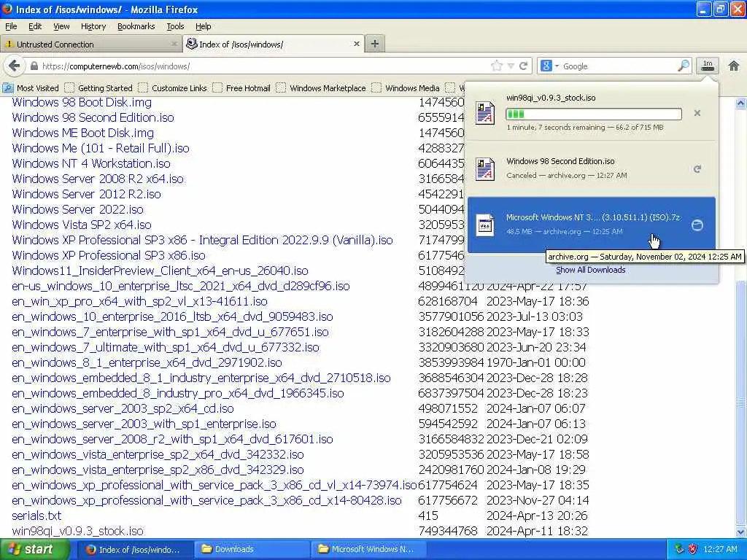Show All Downloads link
Screen dimensions: 747x560
(x=591, y=270)
